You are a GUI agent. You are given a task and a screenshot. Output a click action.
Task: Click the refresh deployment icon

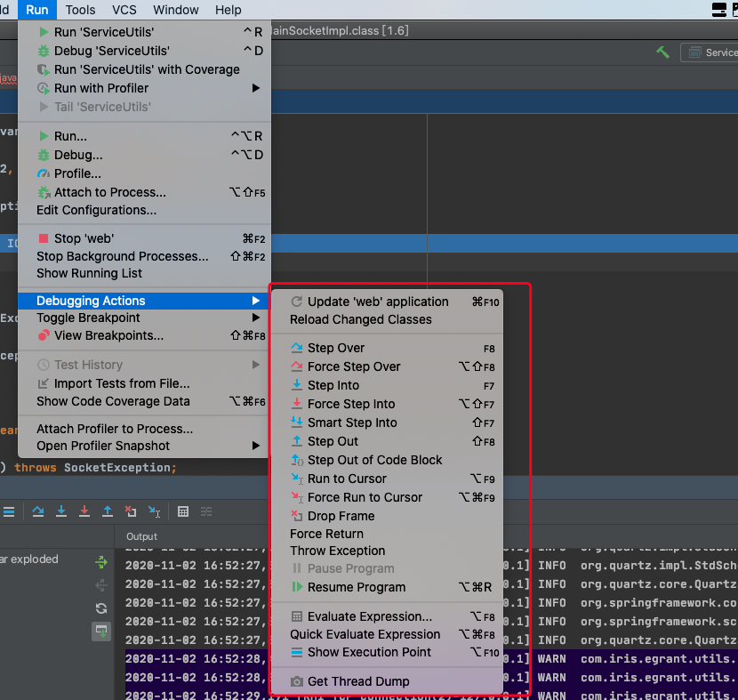101,608
